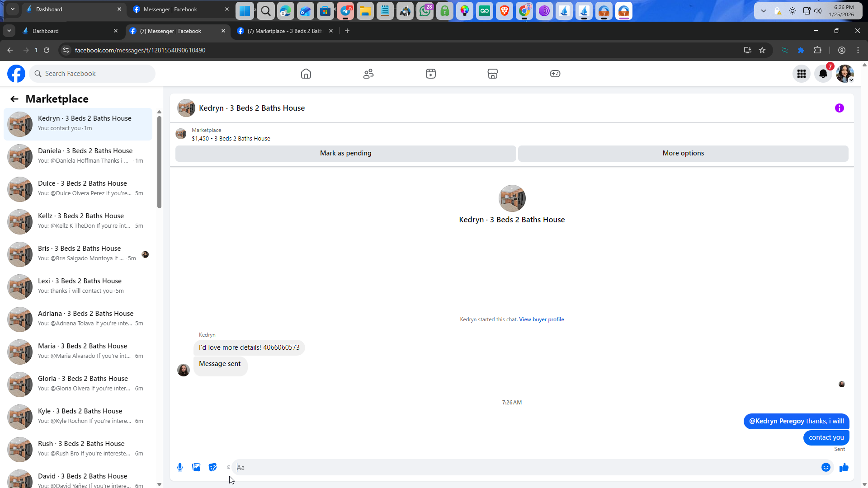Image resolution: width=868 pixels, height=488 pixels.
Task: Open the Reels video icon
Action: 431,74
